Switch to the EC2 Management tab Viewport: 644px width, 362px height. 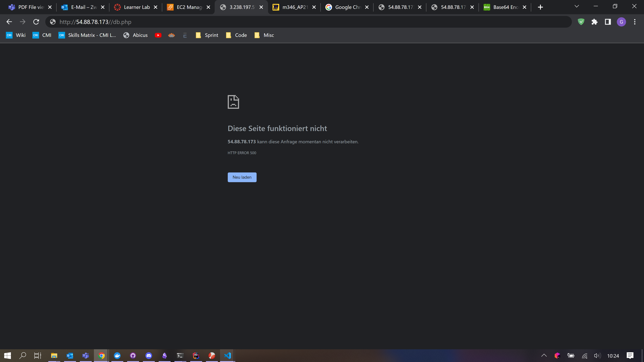pyautogui.click(x=185, y=7)
